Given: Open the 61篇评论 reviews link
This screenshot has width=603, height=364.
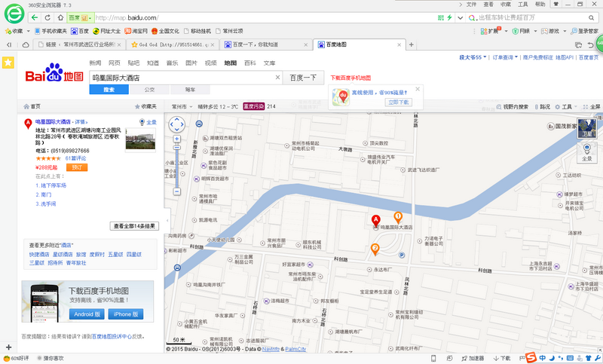Looking at the screenshot, I should coord(76,158).
